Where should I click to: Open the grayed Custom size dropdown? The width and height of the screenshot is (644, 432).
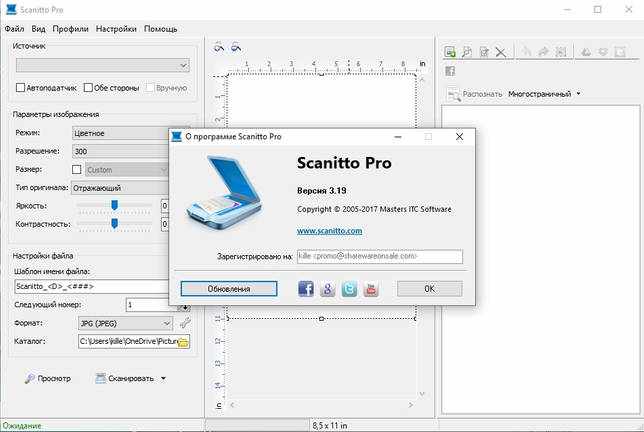127,170
